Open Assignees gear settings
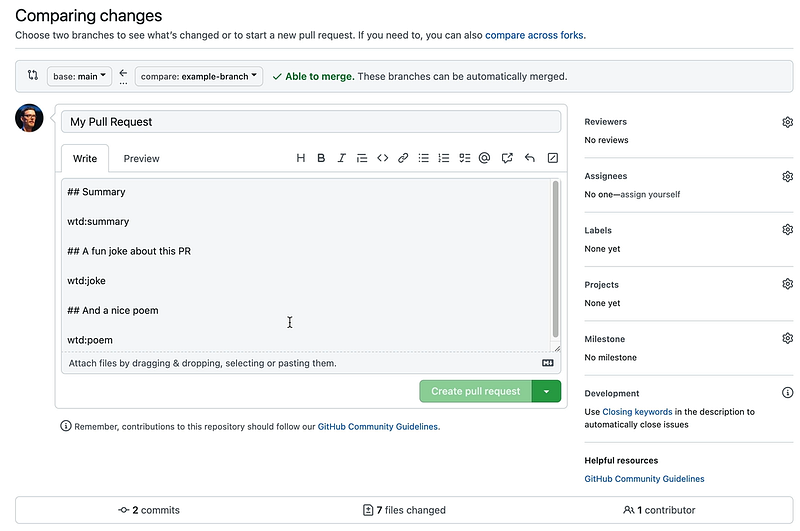 point(787,176)
